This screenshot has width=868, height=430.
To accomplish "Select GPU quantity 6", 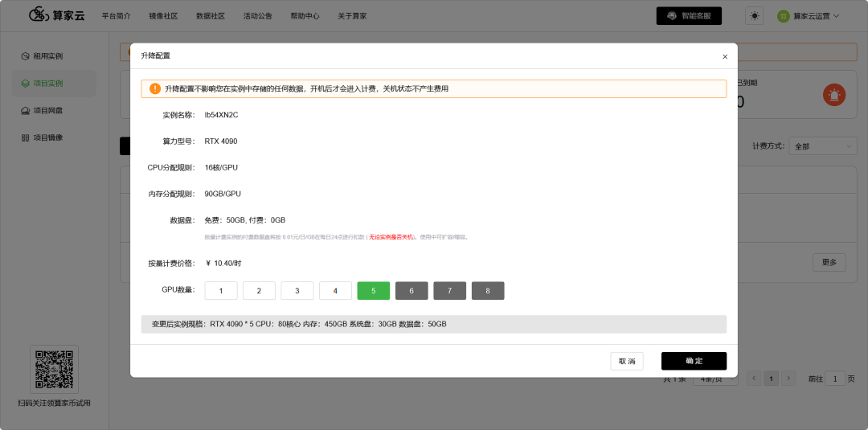I will [411, 290].
